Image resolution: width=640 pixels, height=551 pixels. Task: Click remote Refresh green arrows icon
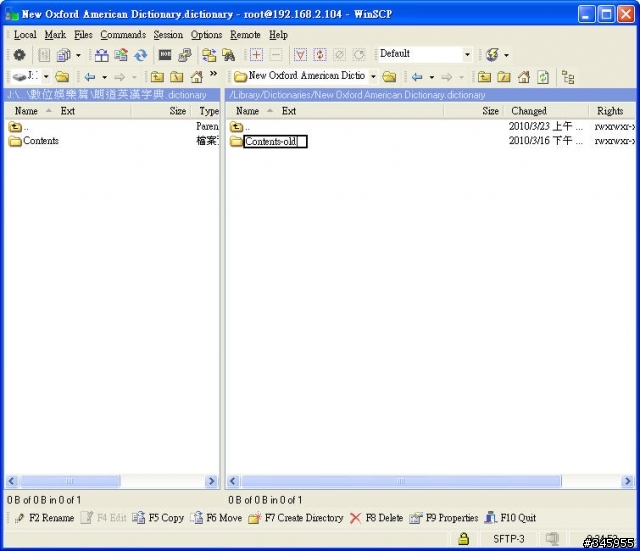543,77
